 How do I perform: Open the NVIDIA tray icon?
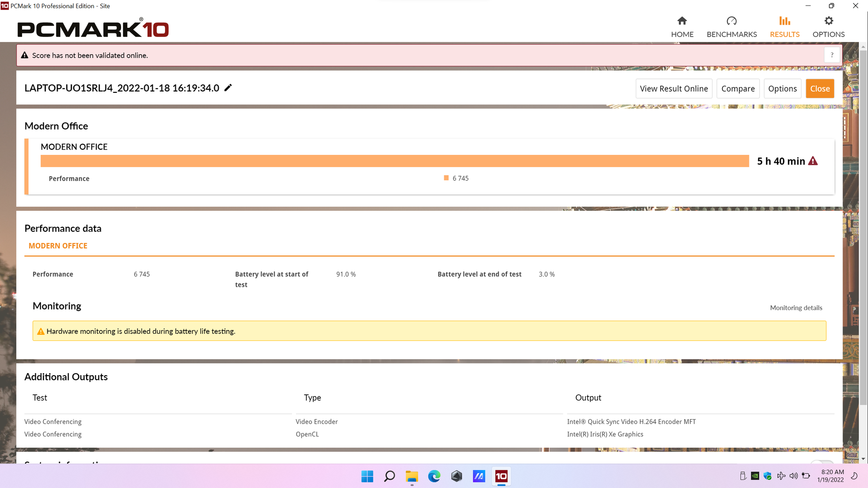click(755, 476)
